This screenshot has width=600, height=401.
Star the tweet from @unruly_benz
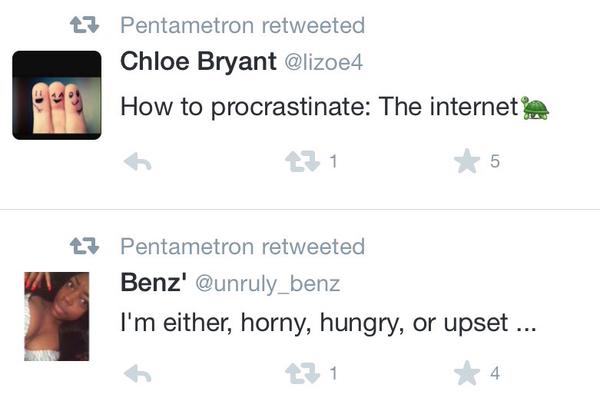coord(467,374)
